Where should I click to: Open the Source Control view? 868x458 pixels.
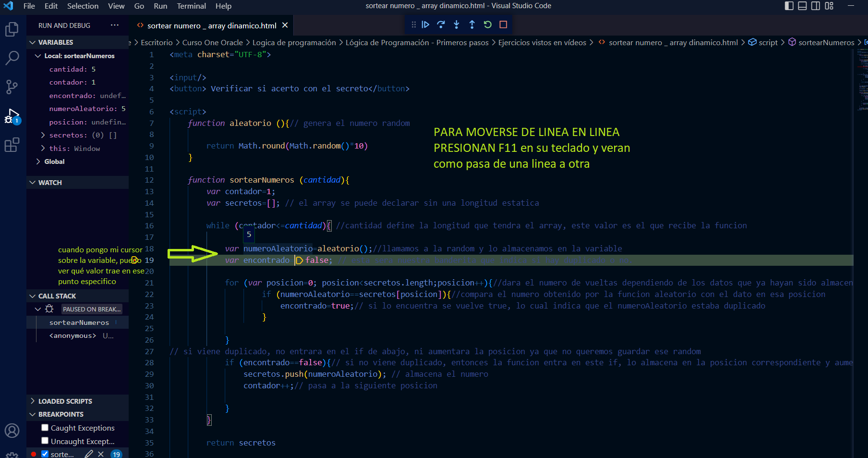12,87
